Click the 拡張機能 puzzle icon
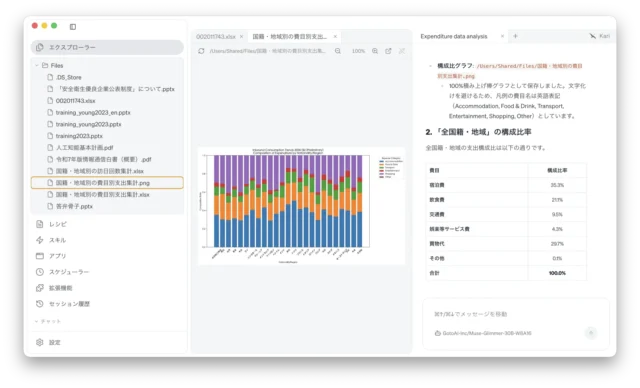The height and width of the screenshot is (388, 640). coord(40,288)
